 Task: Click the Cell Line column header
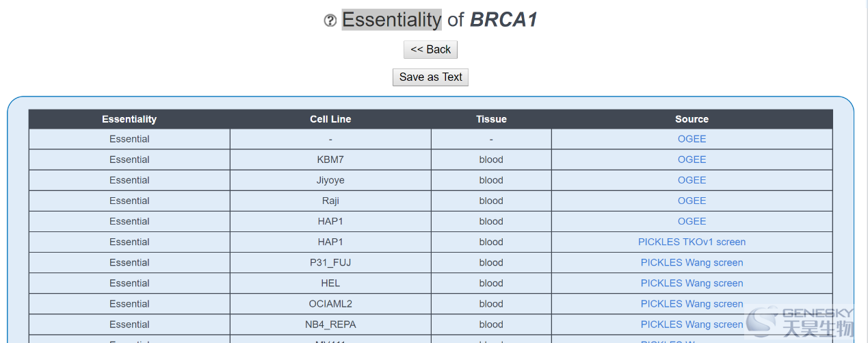click(330, 119)
